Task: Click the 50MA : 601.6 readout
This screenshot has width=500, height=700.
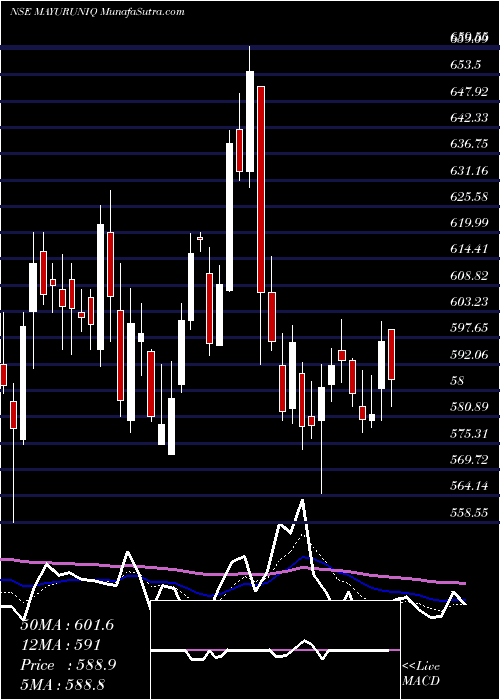Action: 67,625
